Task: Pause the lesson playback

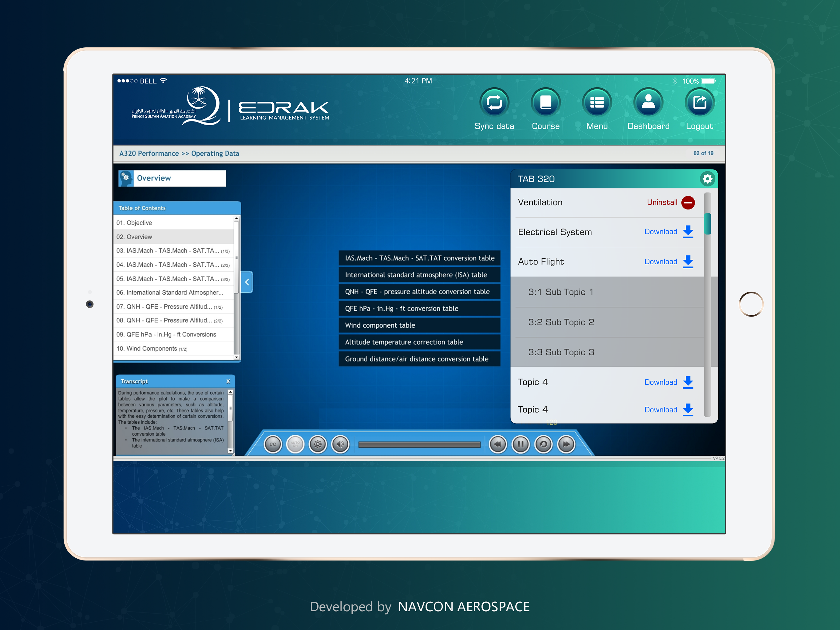Action: click(x=520, y=444)
